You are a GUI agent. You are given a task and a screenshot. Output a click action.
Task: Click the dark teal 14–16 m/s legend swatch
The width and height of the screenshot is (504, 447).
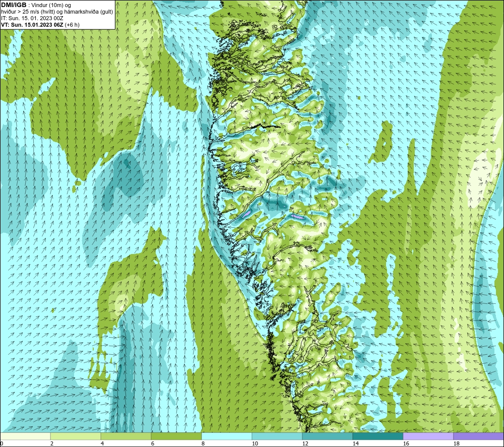pyautogui.click(x=377, y=436)
